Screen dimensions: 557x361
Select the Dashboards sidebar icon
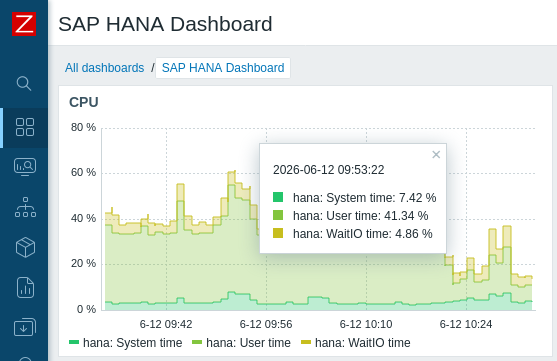point(25,127)
